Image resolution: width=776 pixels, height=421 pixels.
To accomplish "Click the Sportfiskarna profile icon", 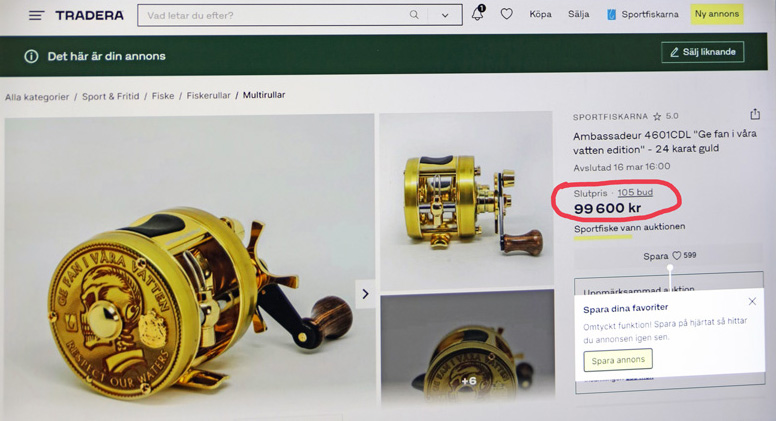I will 612,15.
